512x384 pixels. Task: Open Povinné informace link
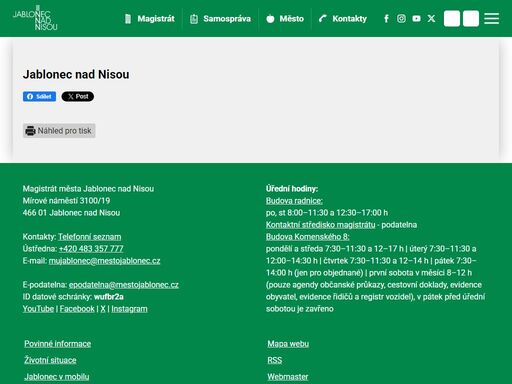pyautogui.click(x=58, y=344)
